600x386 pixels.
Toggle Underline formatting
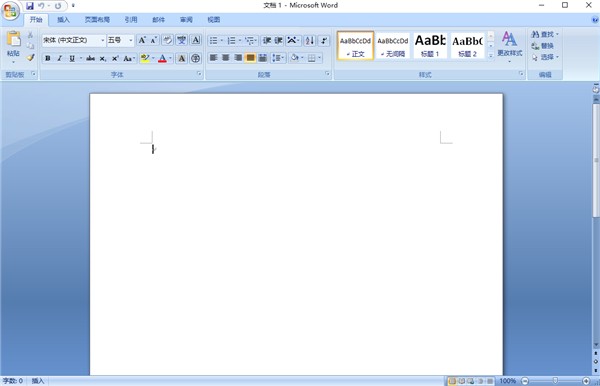[x=72, y=58]
